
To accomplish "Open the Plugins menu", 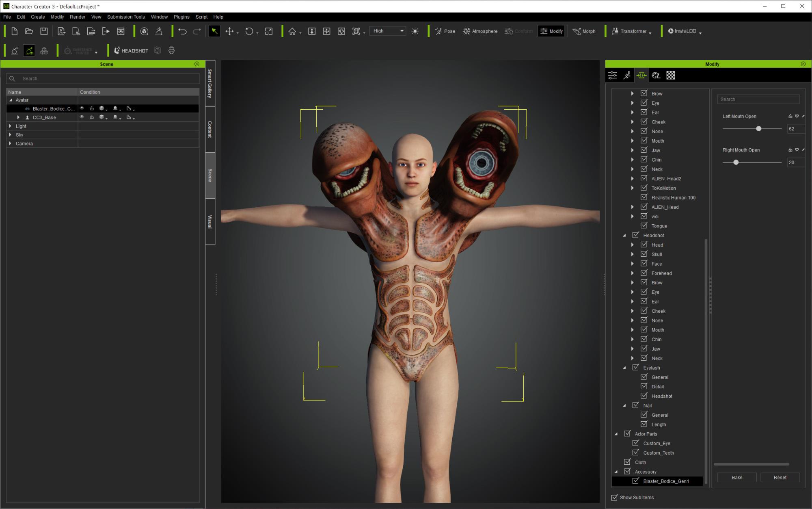I will (181, 17).
